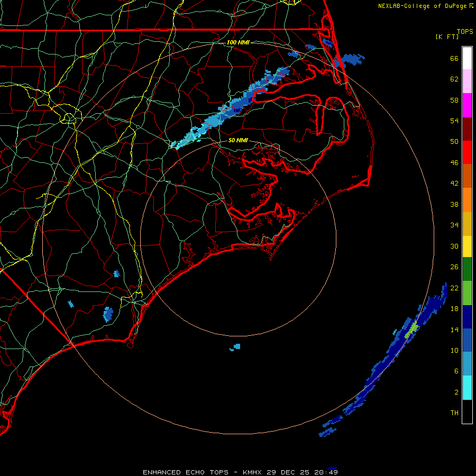This screenshot has width=476, height=476.
Task: Click the NEXLAB-College of DuPage label
Action: pyautogui.click(x=426, y=6)
